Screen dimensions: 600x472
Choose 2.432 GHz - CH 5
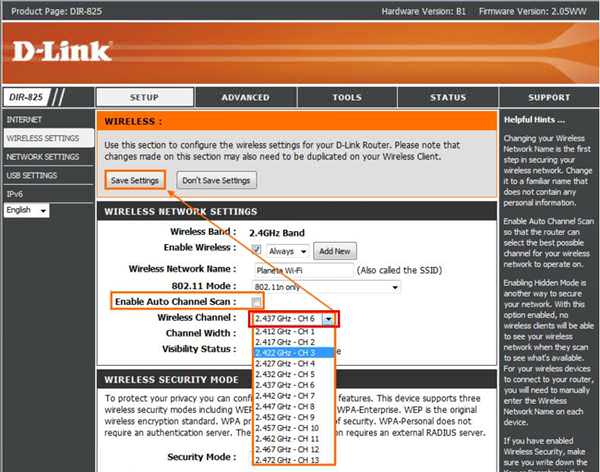tap(294, 374)
